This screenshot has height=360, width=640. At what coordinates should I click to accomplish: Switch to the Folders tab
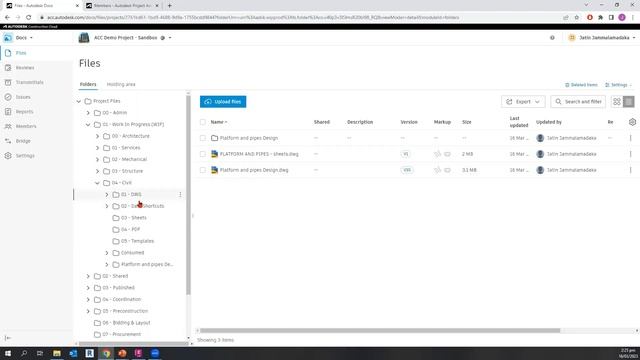coord(88,84)
